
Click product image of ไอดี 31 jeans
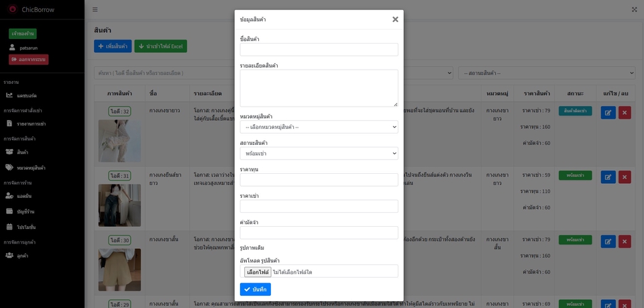[x=119, y=205]
